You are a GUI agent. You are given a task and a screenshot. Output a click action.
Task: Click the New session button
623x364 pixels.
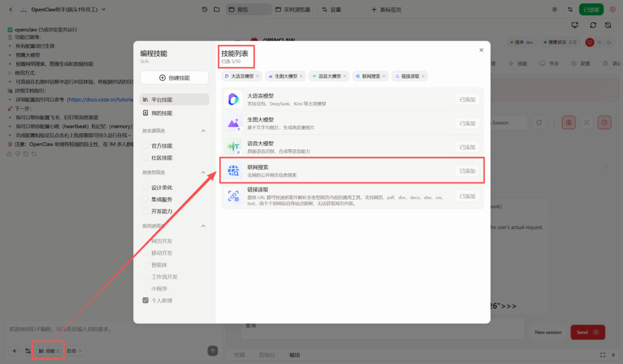548,332
